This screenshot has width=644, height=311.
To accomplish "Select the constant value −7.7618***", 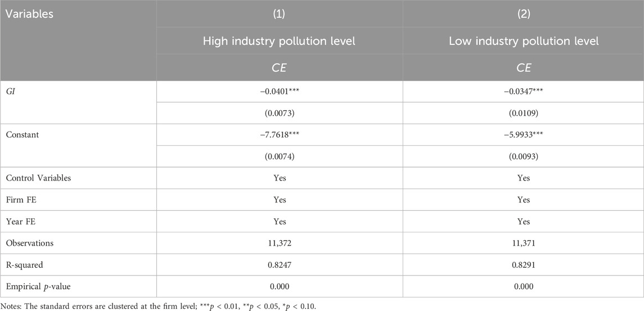I will [280, 135].
